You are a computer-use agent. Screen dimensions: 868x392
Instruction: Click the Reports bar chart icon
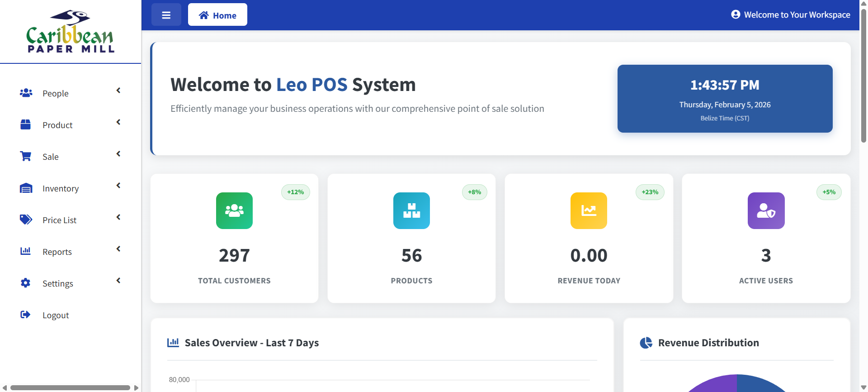pyautogui.click(x=26, y=251)
